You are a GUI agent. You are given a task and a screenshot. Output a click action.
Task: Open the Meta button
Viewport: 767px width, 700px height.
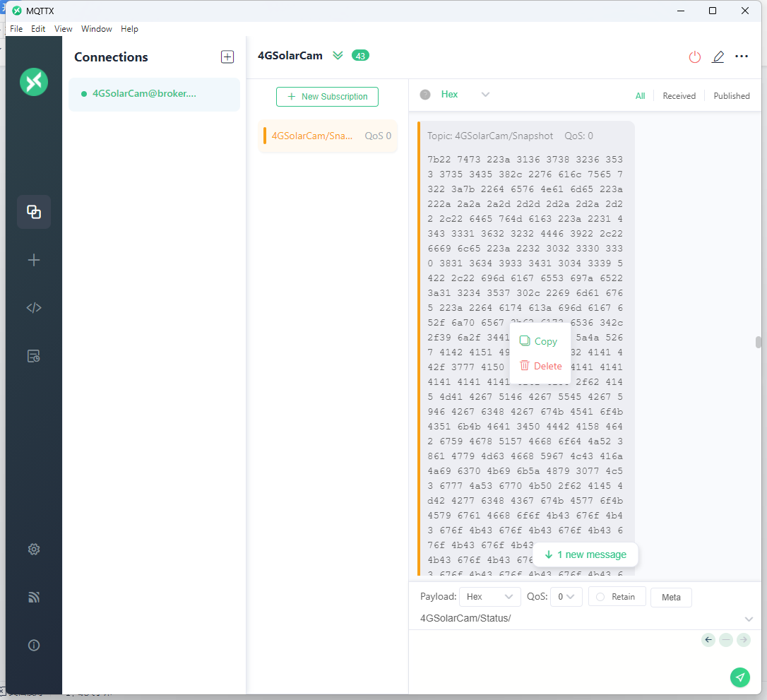pyautogui.click(x=671, y=598)
